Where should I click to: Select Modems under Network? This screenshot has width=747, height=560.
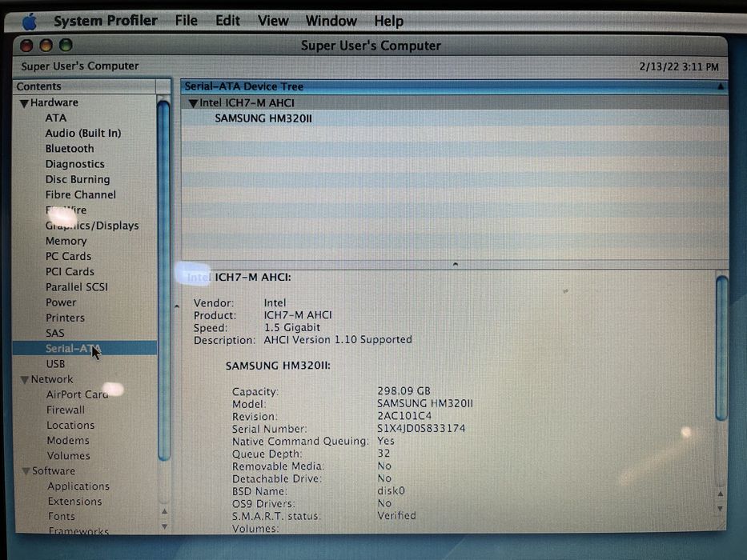click(68, 441)
